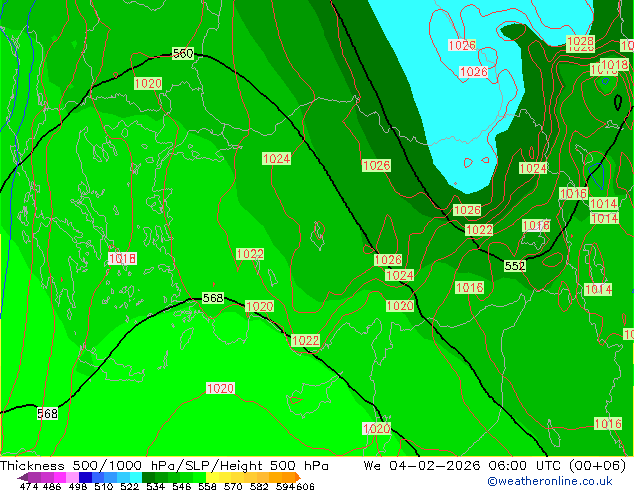Click the legend value 558

(x=207, y=486)
